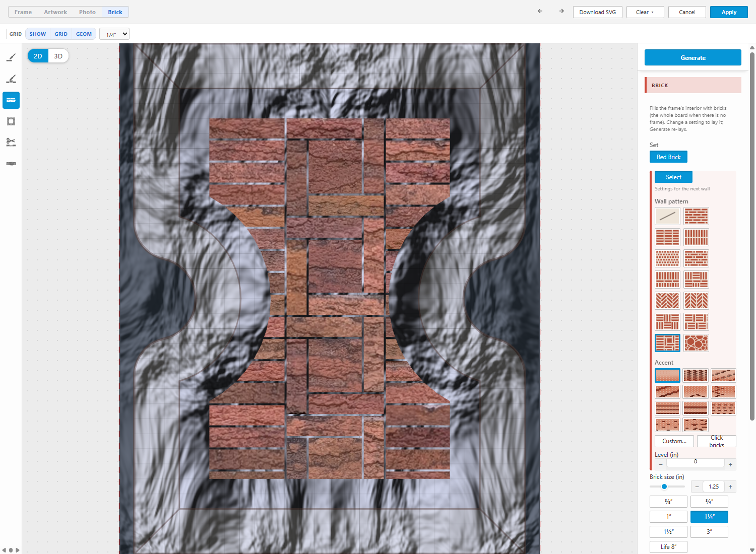
Task: Select the brick wall tool in left toolbar
Action: tap(11, 100)
